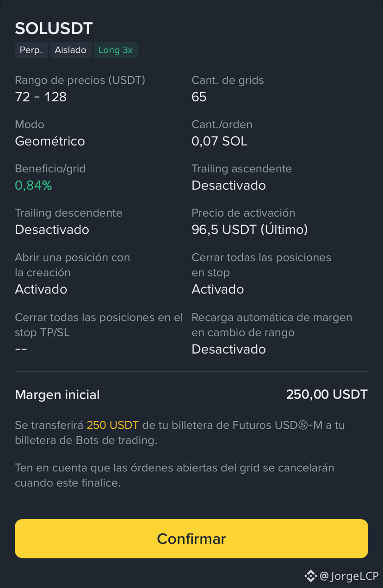Click Abrir una posición Activado status
Screen dimensions: 383x588
(41, 289)
